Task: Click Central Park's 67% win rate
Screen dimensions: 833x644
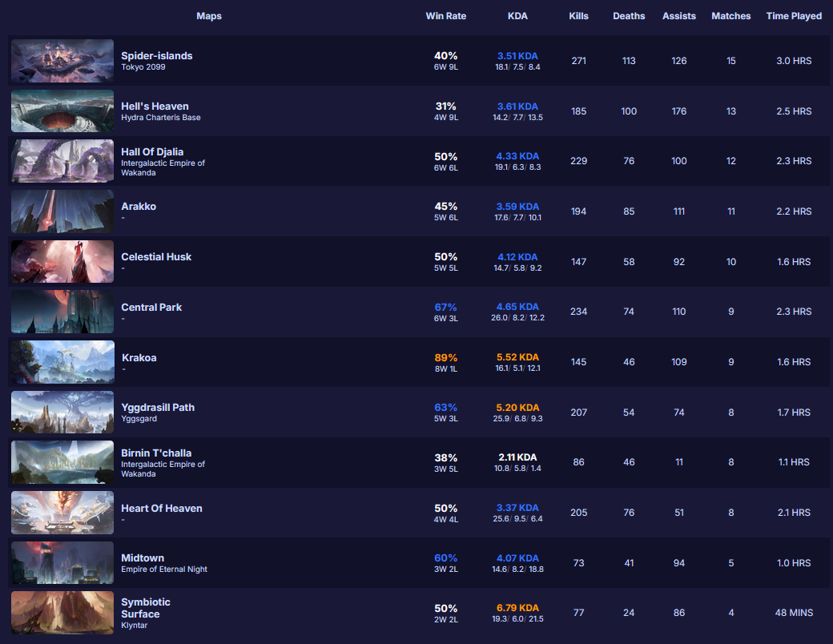Action: pos(445,307)
